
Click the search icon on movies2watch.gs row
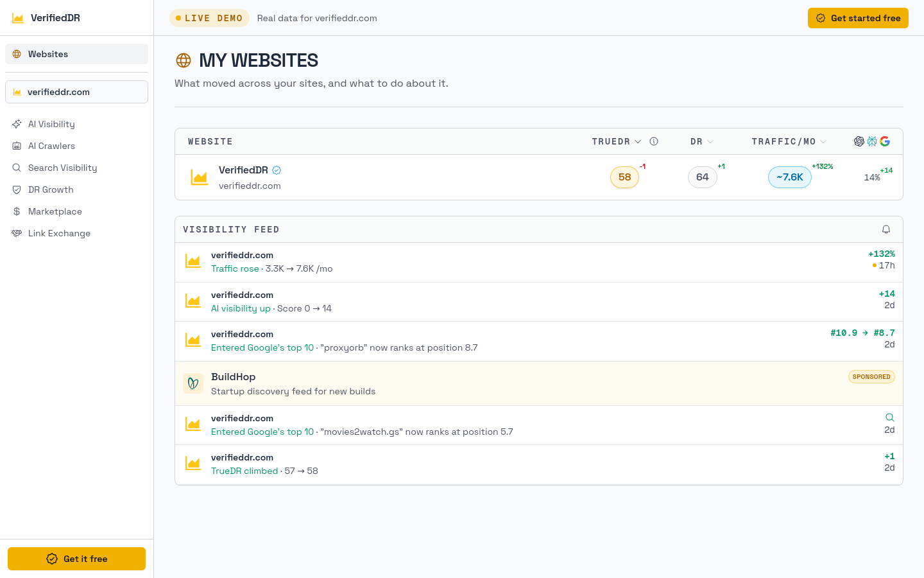pyautogui.click(x=889, y=417)
